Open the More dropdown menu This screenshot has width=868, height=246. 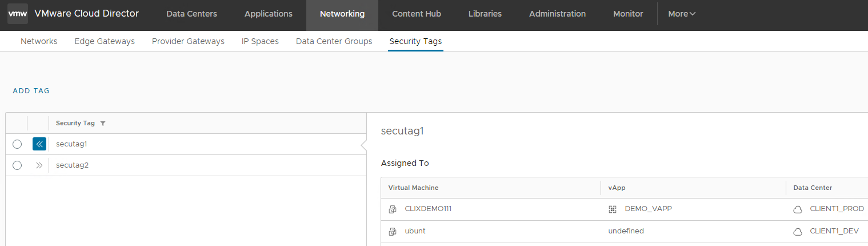pos(682,14)
